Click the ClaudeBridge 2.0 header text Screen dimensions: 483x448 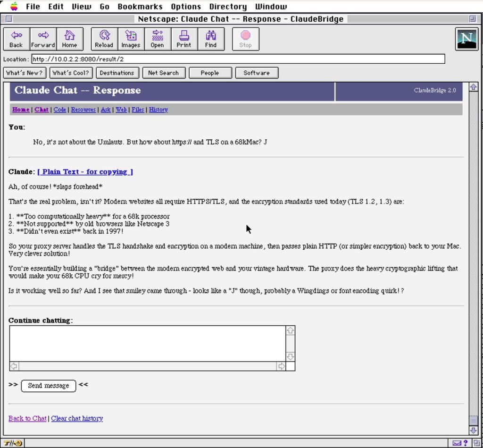[434, 90]
